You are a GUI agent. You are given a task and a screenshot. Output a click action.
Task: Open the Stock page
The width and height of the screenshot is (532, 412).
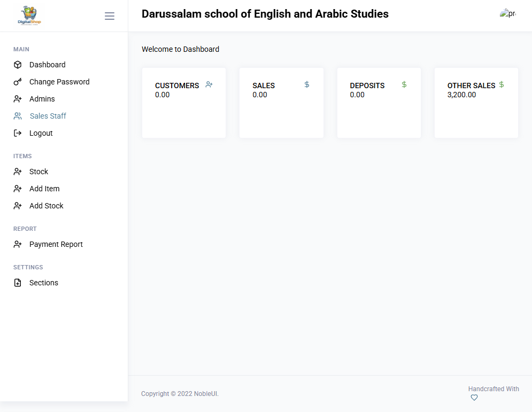coord(38,172)
